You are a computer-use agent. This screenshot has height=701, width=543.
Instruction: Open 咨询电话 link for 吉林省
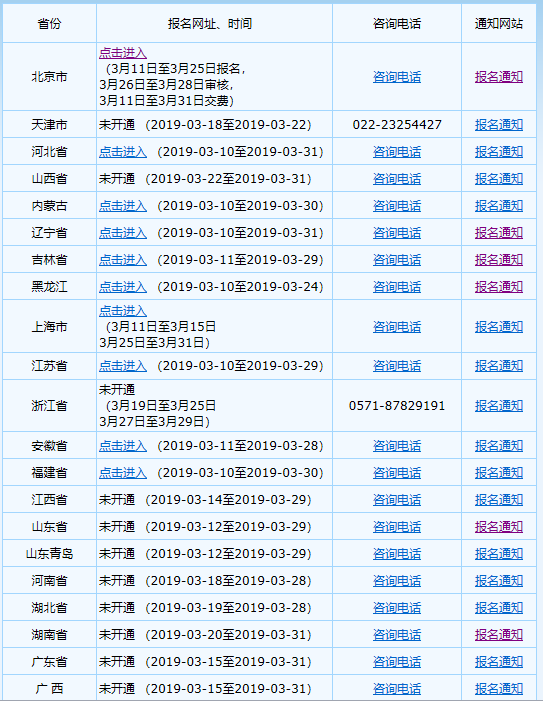coord(397,259)
